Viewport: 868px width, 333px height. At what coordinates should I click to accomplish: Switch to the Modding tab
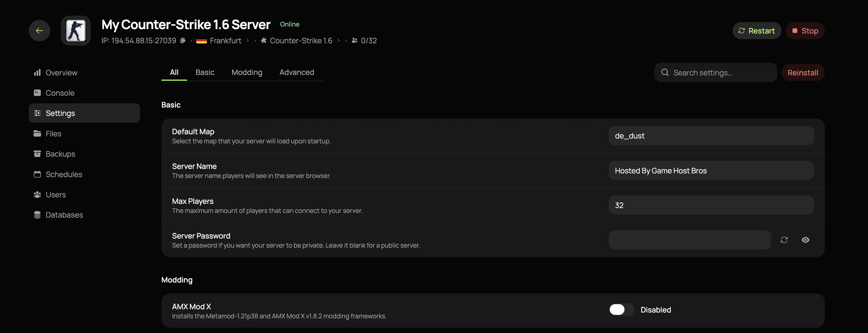247,72
